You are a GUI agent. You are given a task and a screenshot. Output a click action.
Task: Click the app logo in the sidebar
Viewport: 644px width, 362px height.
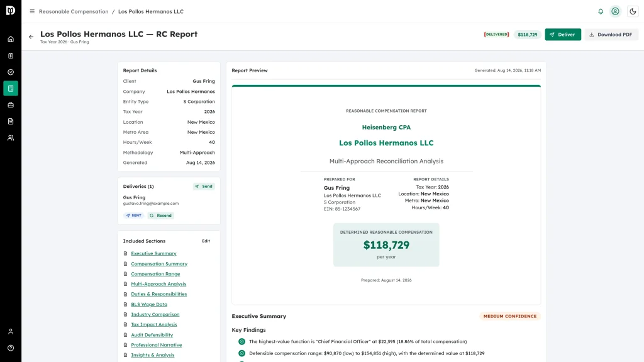point(11,10)
